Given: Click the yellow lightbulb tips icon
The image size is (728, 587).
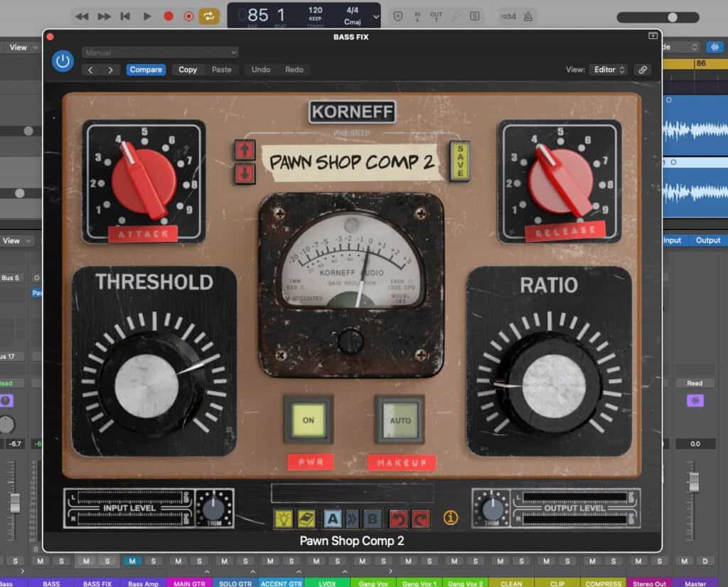Looking at the screenshot, I should (284, 518).
